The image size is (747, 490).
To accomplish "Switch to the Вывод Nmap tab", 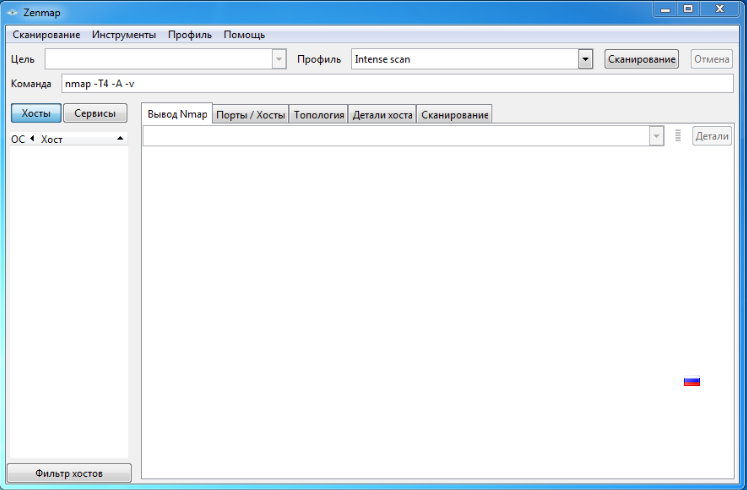I will [177, 114].
